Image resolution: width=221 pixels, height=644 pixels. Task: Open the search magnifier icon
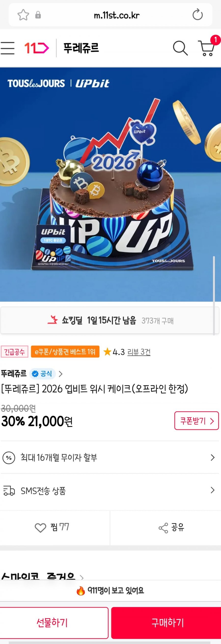pos(180,48)
